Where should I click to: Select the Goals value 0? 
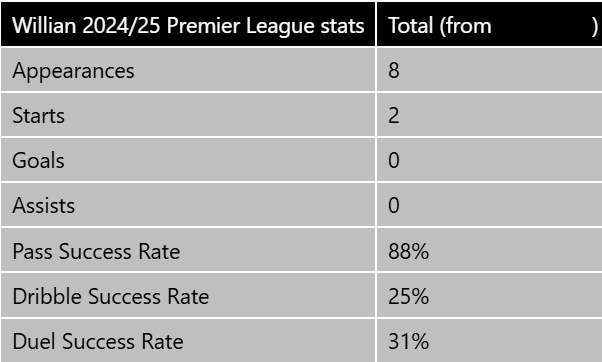point(394,160)
